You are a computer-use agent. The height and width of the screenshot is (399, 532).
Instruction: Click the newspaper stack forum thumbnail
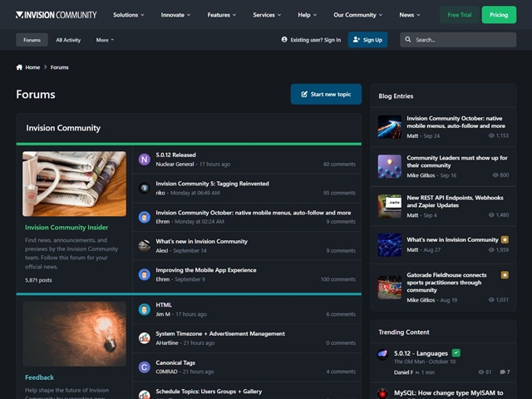pos(74,184)
